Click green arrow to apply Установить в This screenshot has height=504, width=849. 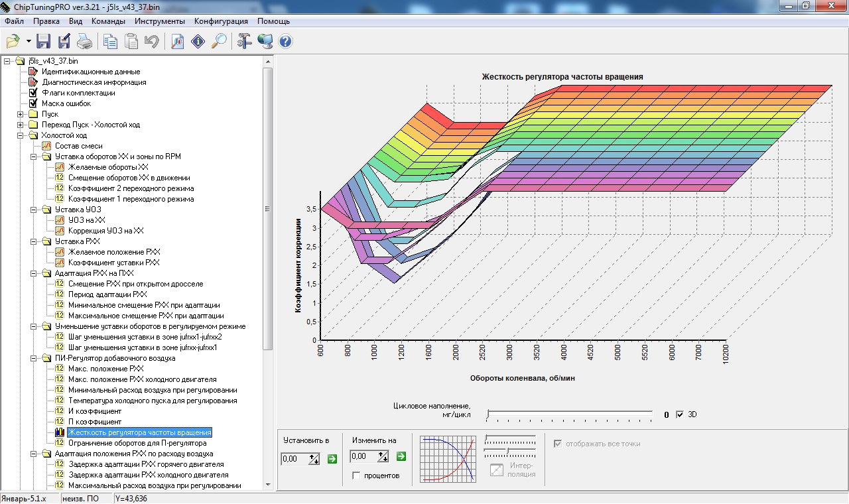[x=332, y=458]
